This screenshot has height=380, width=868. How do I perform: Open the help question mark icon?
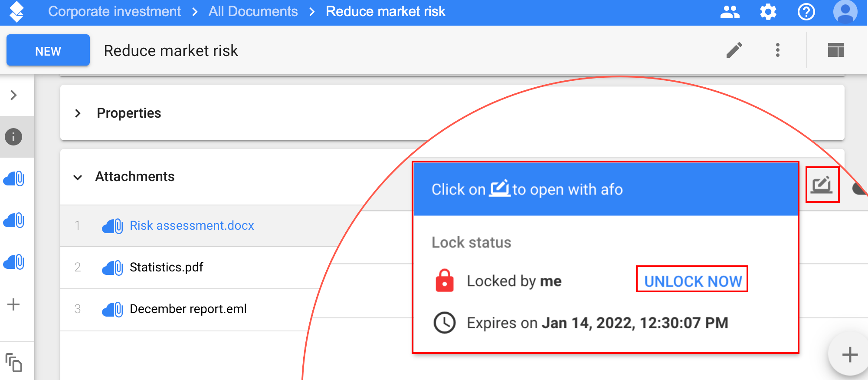click(806, 12)
